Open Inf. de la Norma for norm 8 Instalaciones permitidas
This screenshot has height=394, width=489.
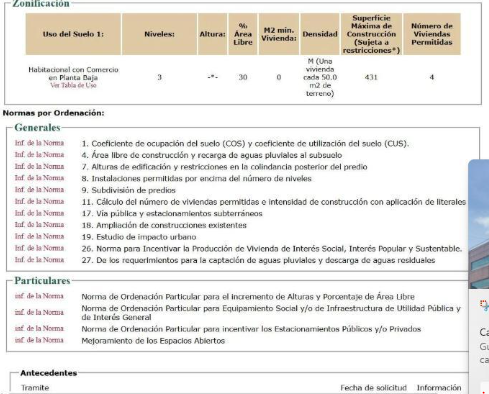(x=39, y=178)
